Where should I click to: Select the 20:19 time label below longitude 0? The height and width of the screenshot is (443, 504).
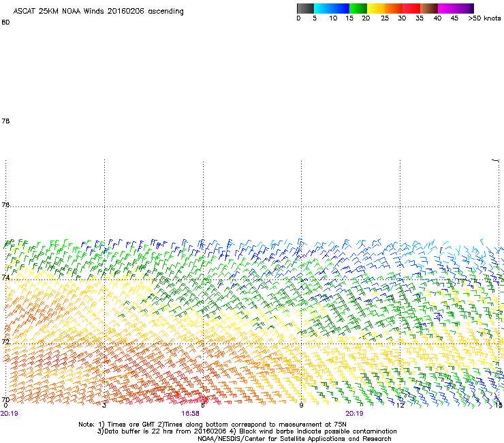tap(10, 414)
